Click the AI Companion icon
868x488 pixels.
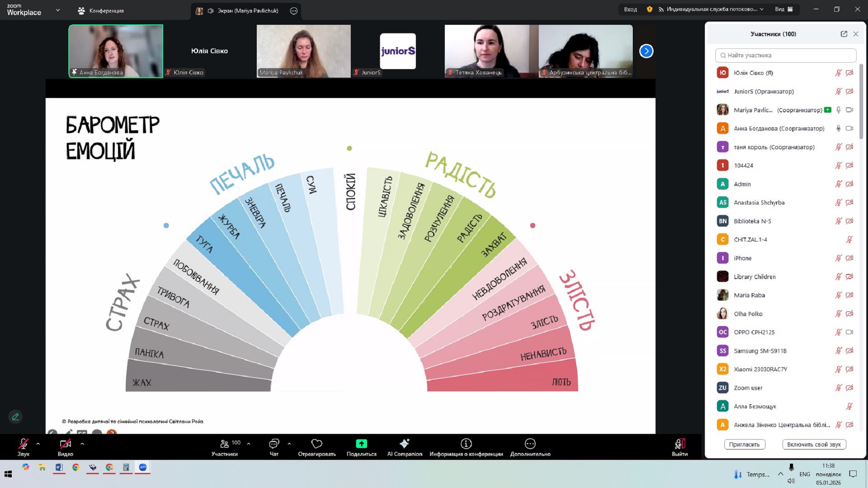(x=404, y=444)
